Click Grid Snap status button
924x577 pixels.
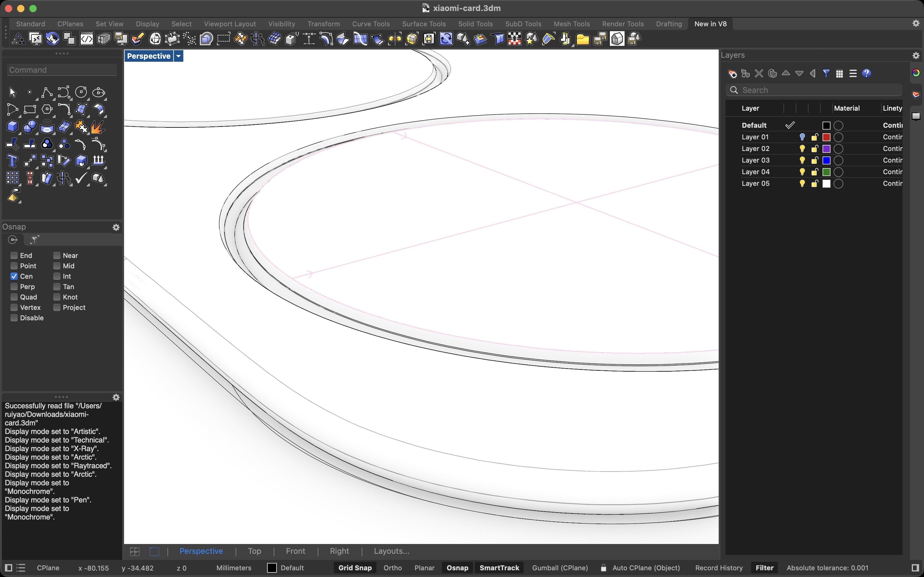(x=355, y=568)
